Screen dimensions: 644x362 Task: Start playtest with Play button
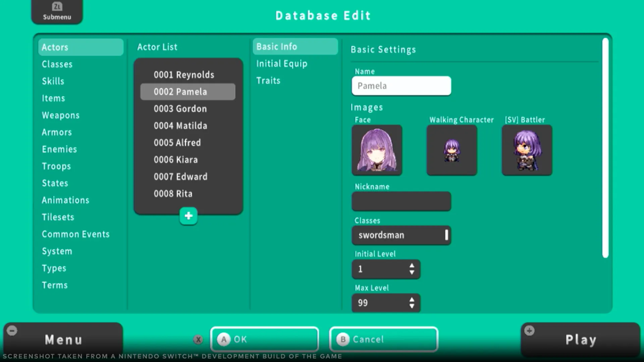tap(581, 340)
